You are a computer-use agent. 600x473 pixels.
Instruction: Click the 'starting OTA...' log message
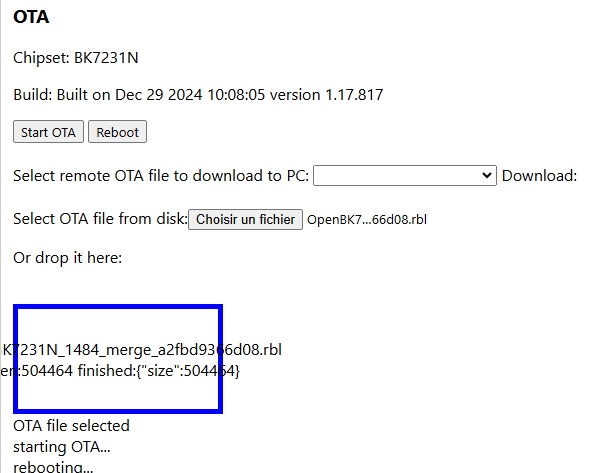click(62, 447)
